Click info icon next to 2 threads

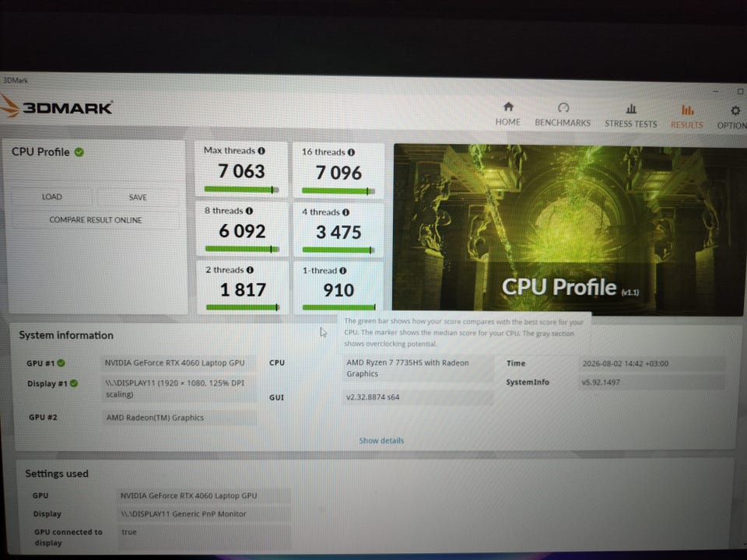pos(250,270)
